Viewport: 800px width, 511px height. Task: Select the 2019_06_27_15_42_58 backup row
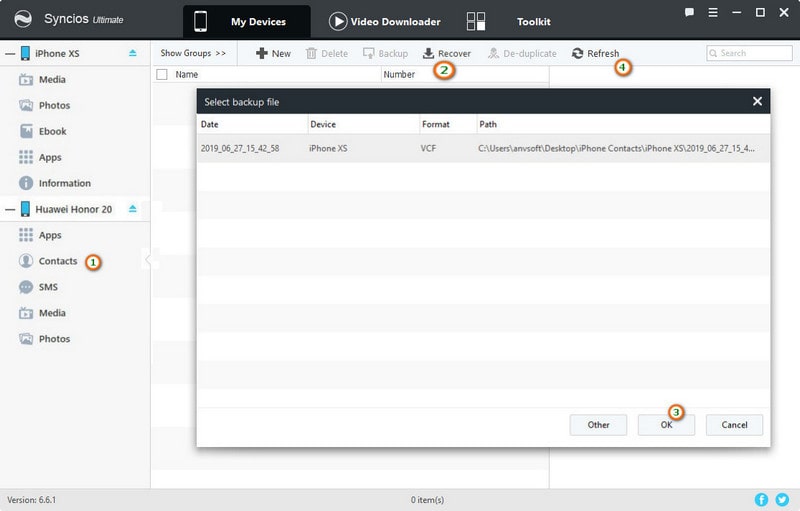click(483, 148)
